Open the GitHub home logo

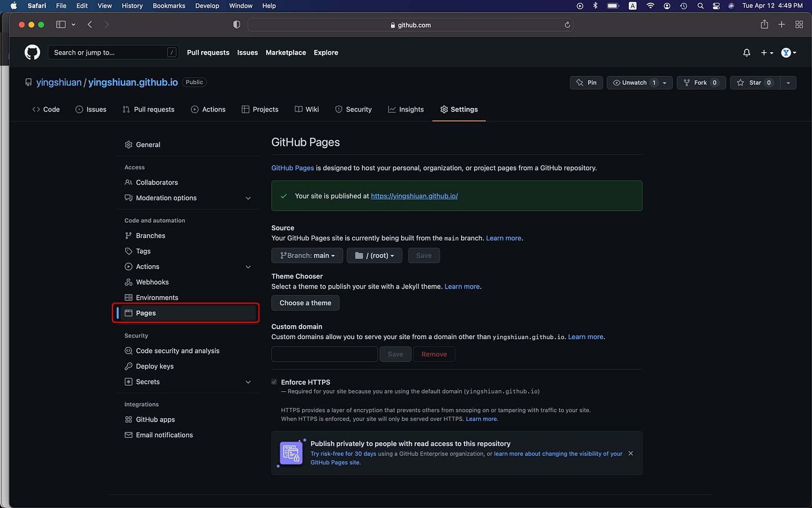pyautogui.click(x=32, y=52)
